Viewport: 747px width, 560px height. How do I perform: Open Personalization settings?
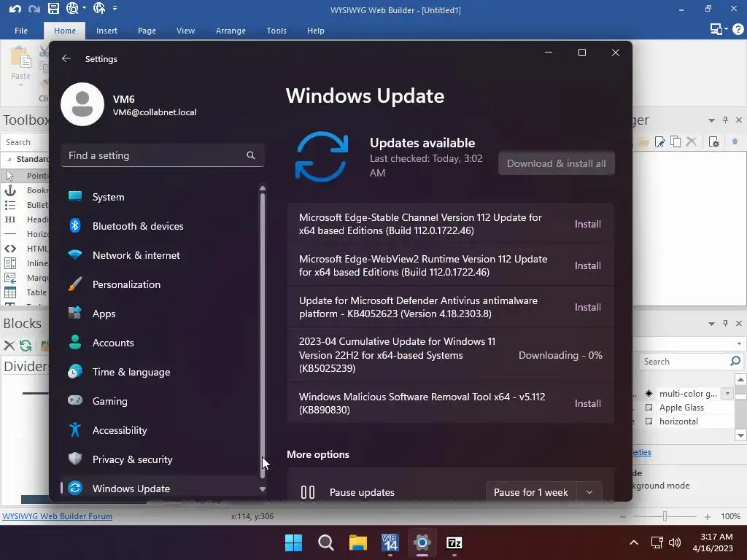(160, 284)
